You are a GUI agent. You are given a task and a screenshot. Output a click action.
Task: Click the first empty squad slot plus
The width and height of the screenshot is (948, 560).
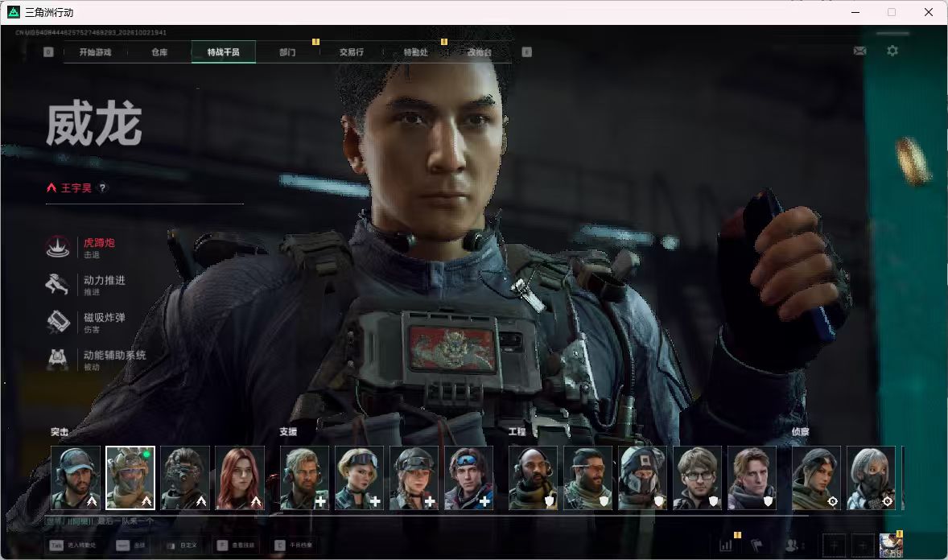(835, 546)
